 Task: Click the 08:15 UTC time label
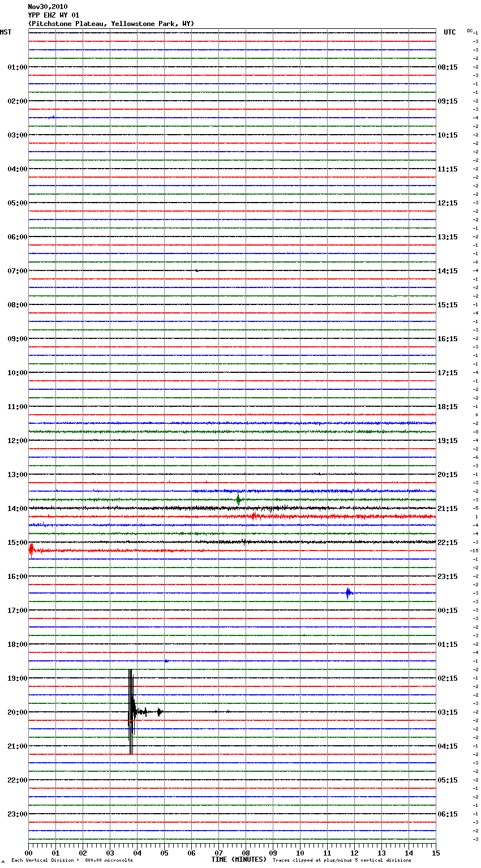[x=448, y=67]
